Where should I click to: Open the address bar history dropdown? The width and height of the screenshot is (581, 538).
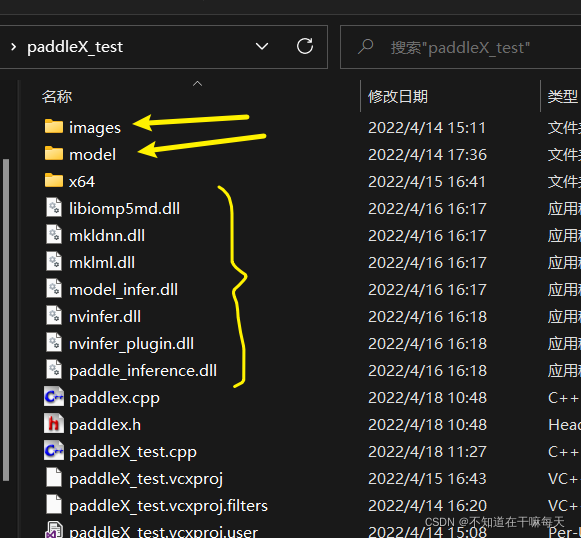(262, 47)
